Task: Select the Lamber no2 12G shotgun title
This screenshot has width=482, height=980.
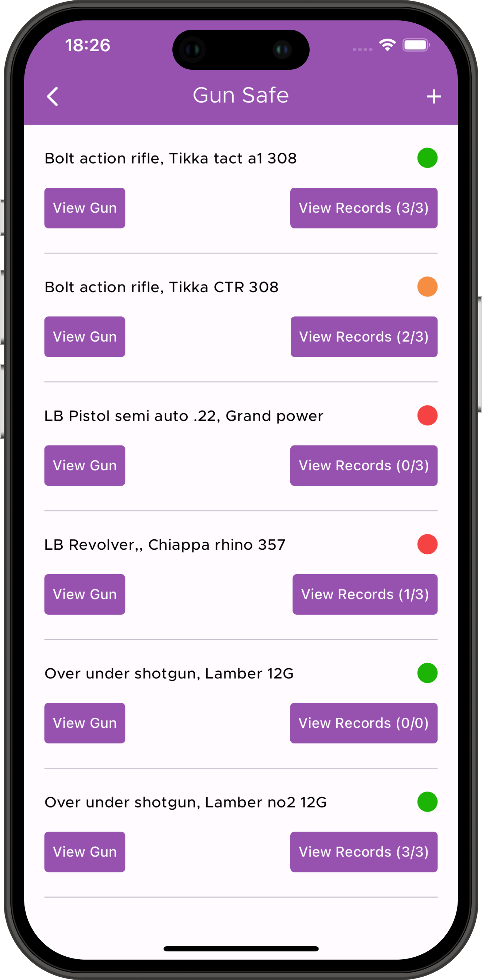Action: point(185,802)
